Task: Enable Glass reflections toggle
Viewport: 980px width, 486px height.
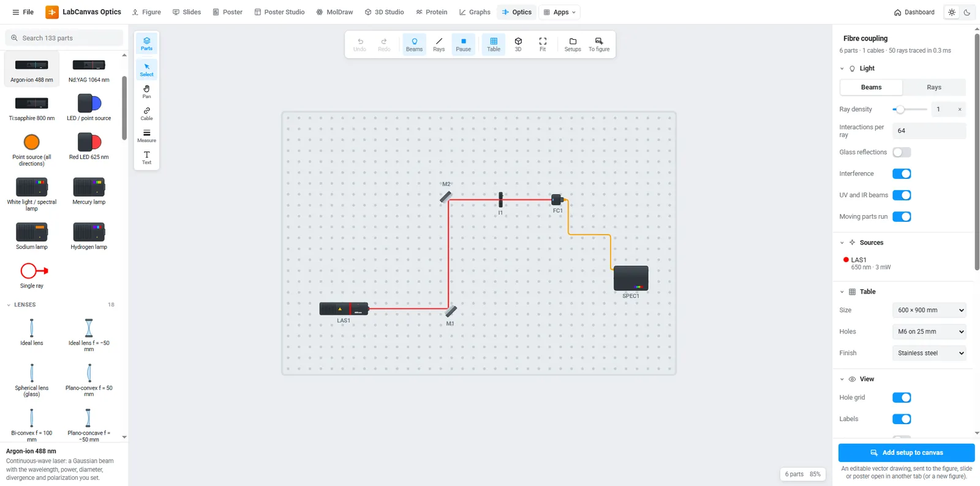Action: [x=902, y=152]
